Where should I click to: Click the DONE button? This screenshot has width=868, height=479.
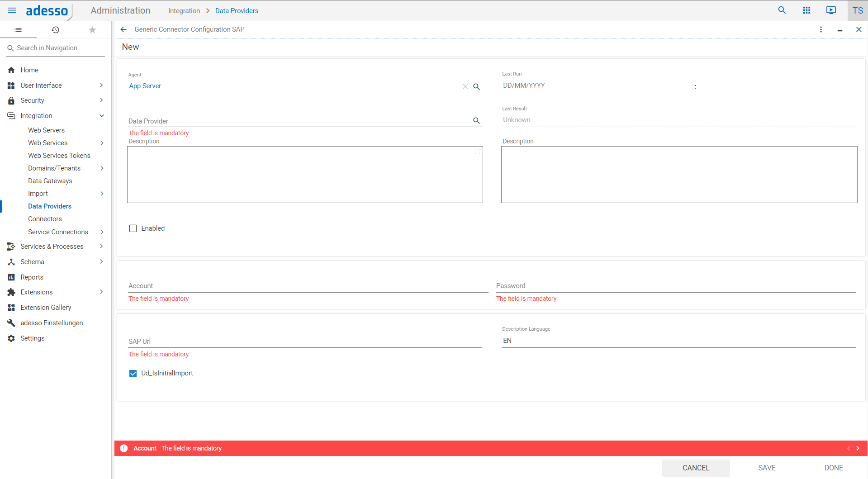point(834,468)
